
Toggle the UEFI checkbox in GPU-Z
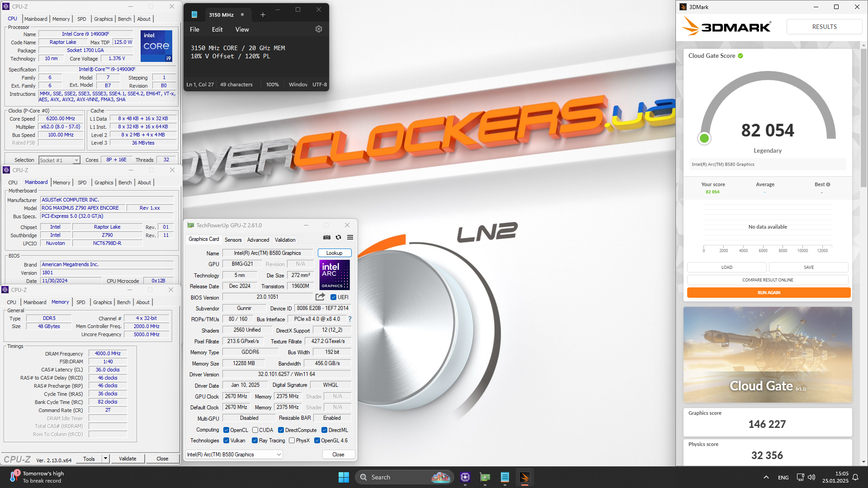click(x=333, y=297)
